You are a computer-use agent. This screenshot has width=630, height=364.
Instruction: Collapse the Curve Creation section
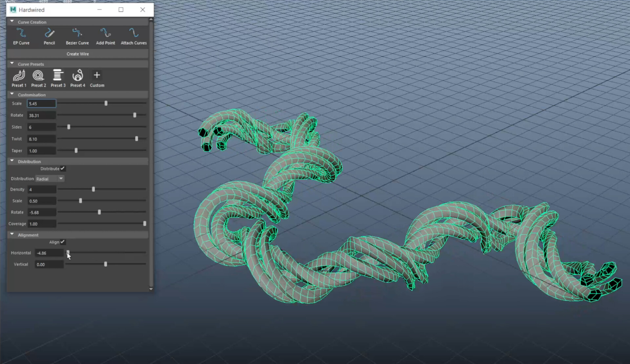coord(12,22)
